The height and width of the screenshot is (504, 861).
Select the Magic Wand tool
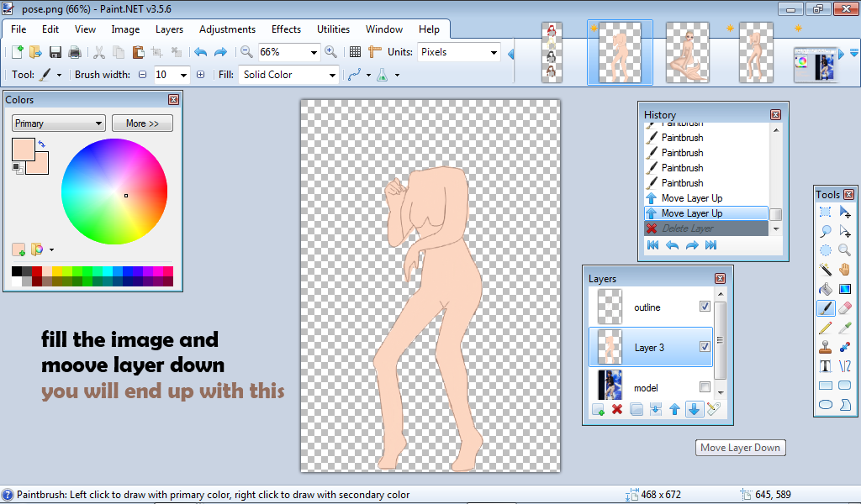pos(825,270)
